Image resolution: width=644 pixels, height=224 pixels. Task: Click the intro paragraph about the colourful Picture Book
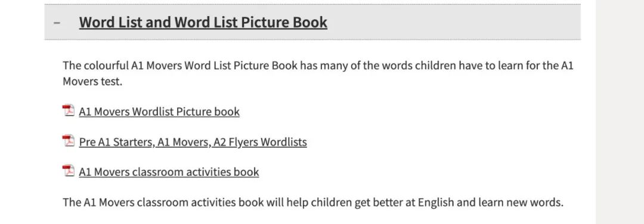coord(318,73)
